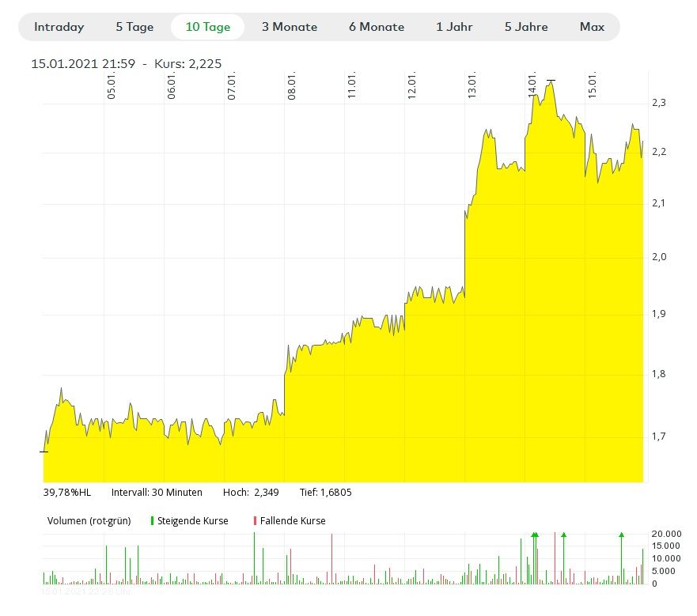This screenshot has width=697, height=616.
Task: Click the 08.01. date axis label
Action: [x=292, y=85]
